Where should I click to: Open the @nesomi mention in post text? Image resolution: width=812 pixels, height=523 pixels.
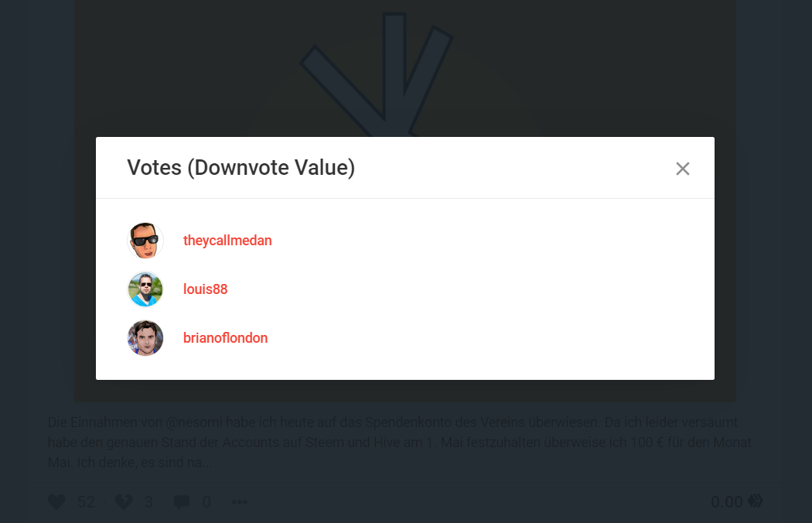[193, 422]
